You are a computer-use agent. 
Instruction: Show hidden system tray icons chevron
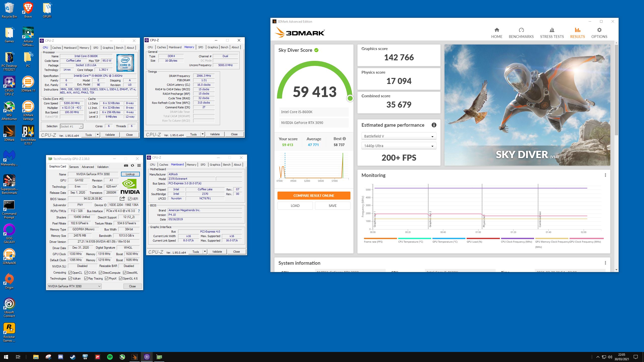click(598, 357)
